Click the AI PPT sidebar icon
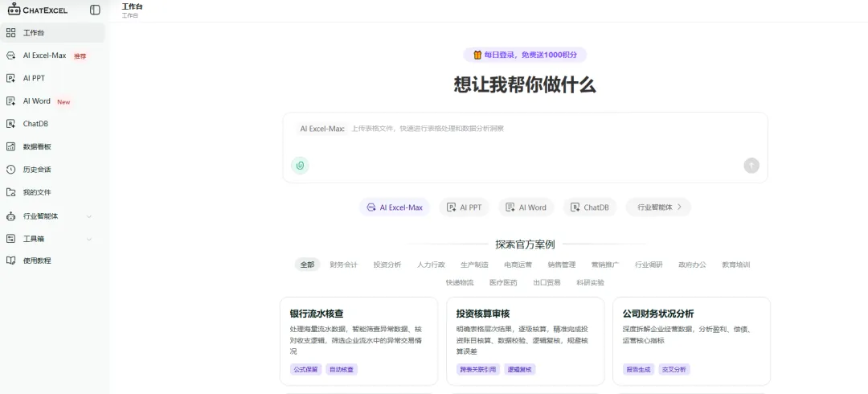Image resolution: width=868 pixels, height=394 pixels. point(11,78)
